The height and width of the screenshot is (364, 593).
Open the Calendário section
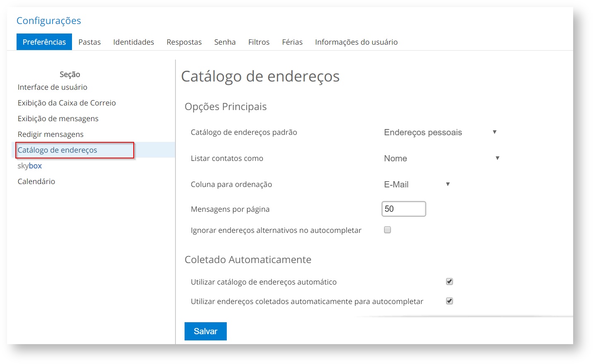tap(36, 182)
